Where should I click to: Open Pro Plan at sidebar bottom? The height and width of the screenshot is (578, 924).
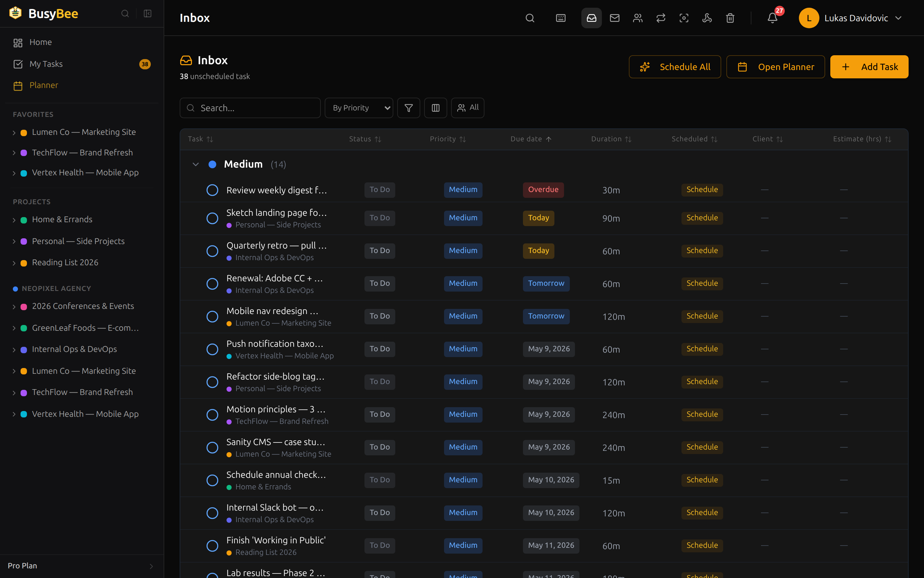82,566
